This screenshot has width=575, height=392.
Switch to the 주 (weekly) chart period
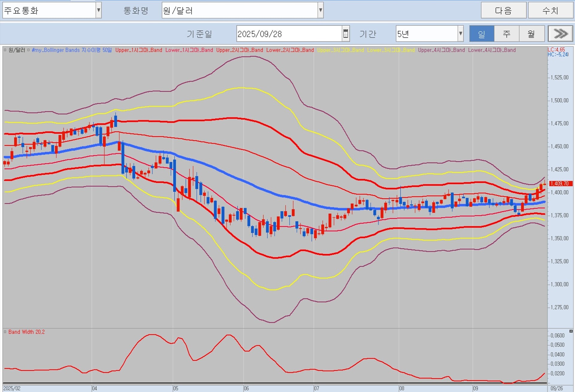(x=506, y=34)
